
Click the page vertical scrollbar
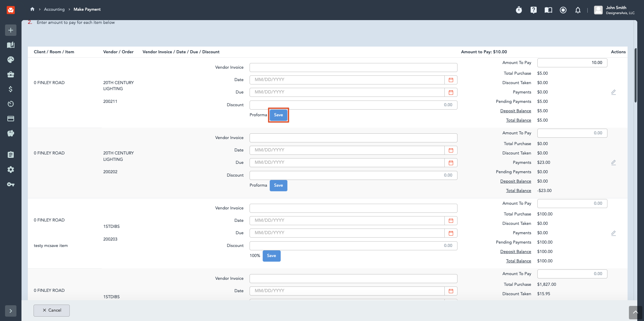[635, 75]
